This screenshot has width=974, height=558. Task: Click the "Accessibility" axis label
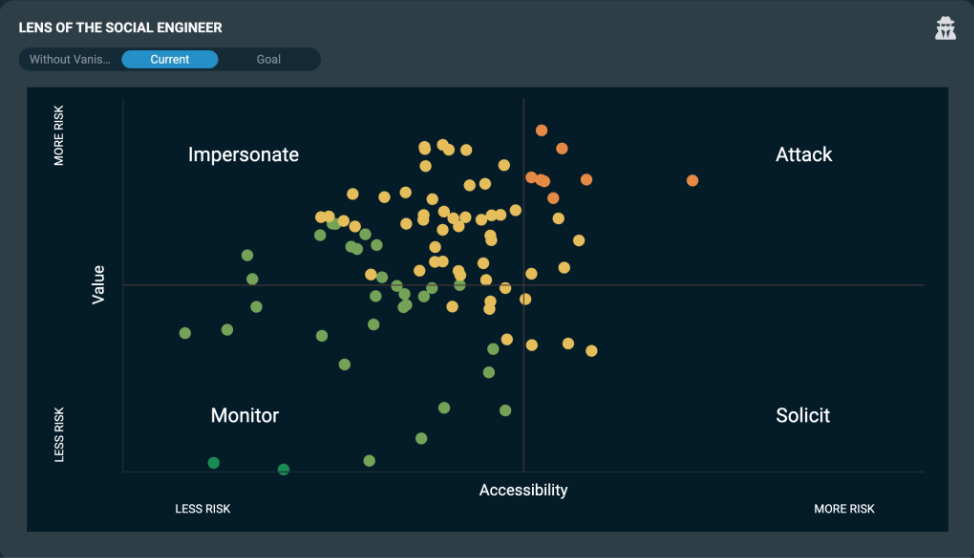tap(523, 490)
